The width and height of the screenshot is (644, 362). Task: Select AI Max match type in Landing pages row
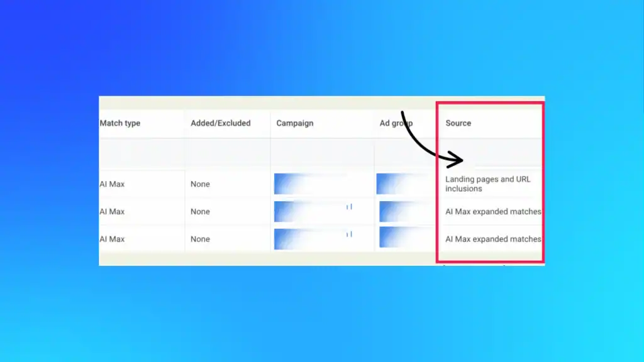pyautogui.click(x=112, y=184)
